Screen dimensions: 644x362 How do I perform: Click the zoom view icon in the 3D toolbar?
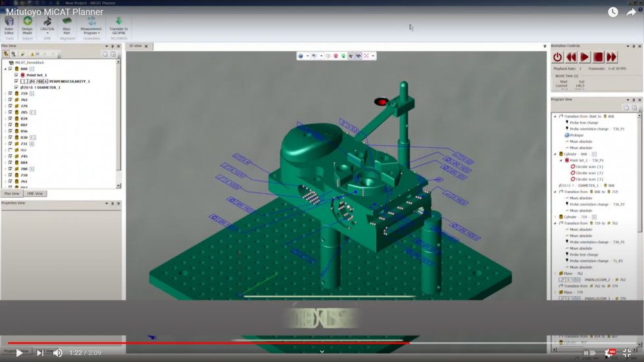[x=314, y=56]
